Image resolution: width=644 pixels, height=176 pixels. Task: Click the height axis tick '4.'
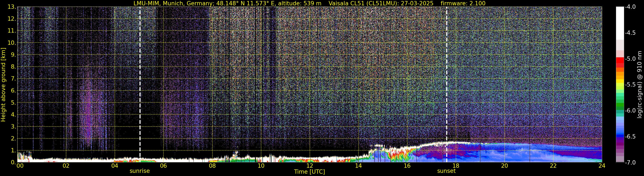click(13, 114)
